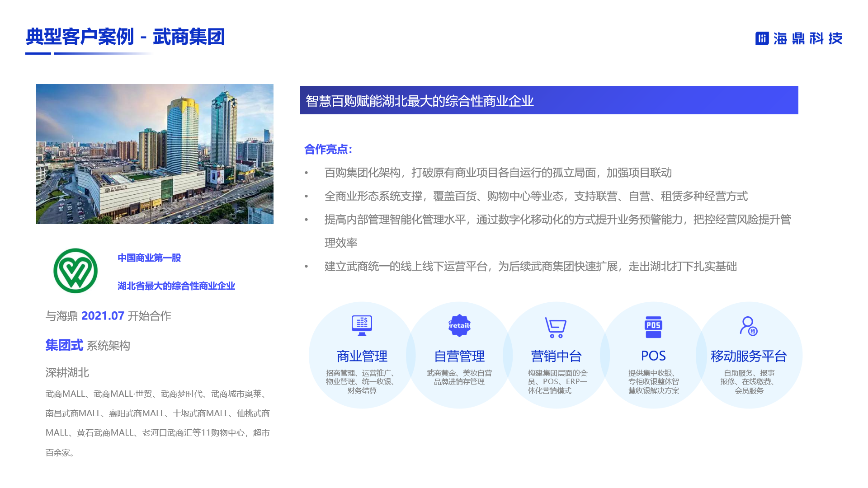Select the 移动服务平台 heading

[x=749, y=356]
